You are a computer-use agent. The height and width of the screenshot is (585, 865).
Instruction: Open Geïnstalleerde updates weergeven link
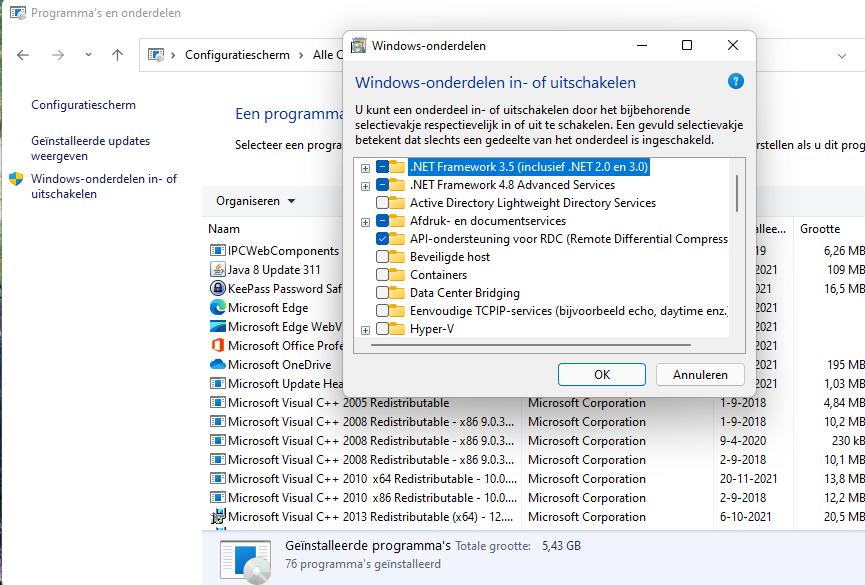(90, 148)
